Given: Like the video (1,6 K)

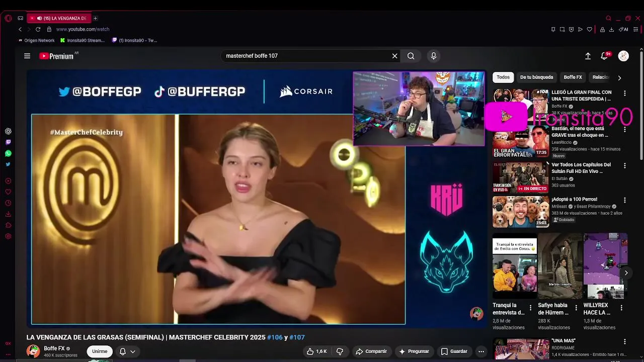Looking at the screenshot, I should tap(317, 351).
